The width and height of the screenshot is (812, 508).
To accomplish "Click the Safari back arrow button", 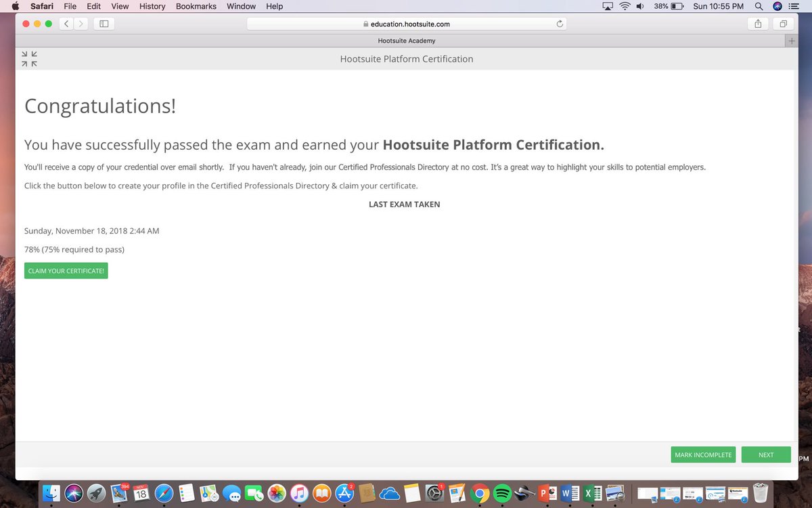I will (66, 24).
